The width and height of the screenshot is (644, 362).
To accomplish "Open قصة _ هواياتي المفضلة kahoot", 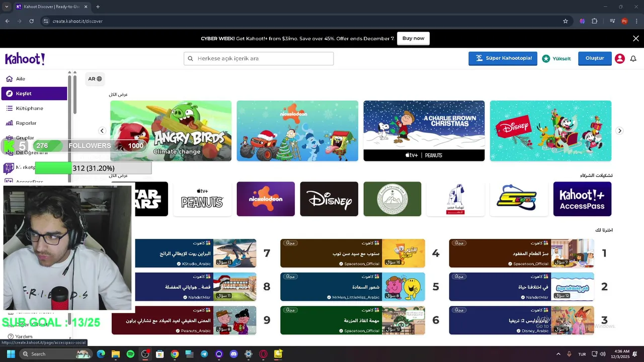I will pos(196,287).
